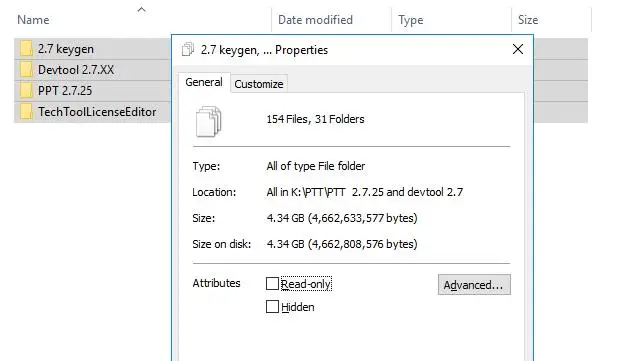
Task: Open Advanced attributes dialog
Action: [x=474, y=285]
